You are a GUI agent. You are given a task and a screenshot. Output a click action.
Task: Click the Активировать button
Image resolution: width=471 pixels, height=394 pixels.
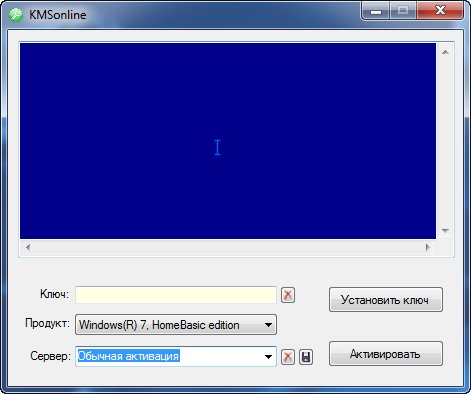click(386, 354)
